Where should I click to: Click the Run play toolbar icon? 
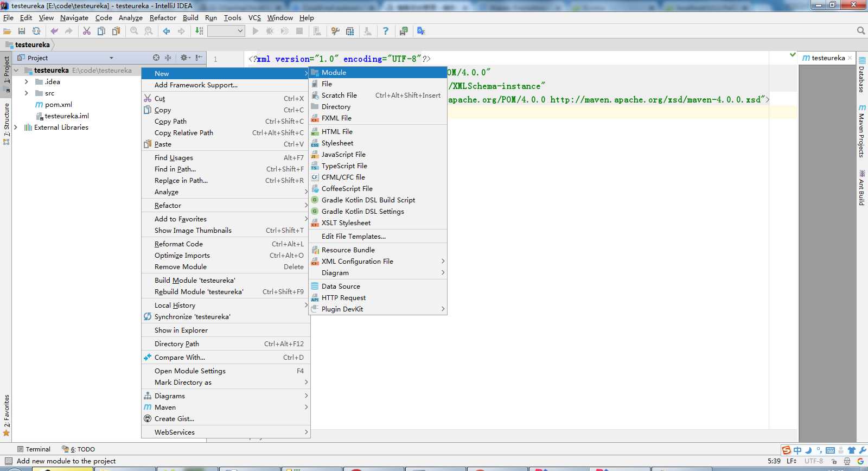[x=256, y=31]
